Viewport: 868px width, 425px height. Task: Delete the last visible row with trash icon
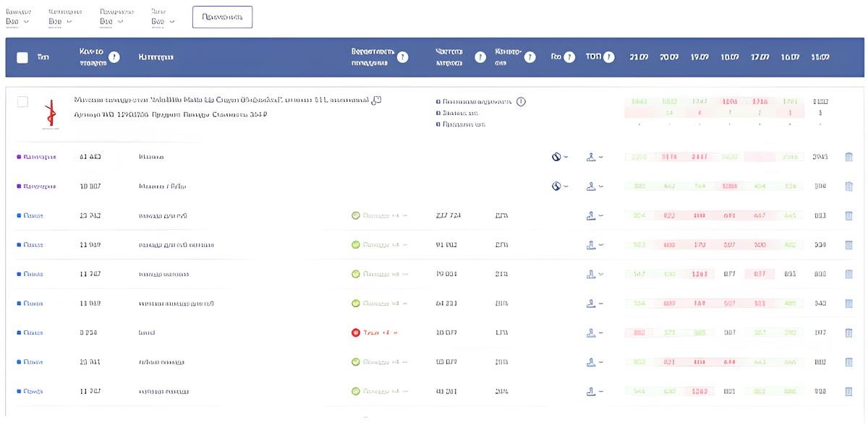pyautogui.click(x=849, y=392)
